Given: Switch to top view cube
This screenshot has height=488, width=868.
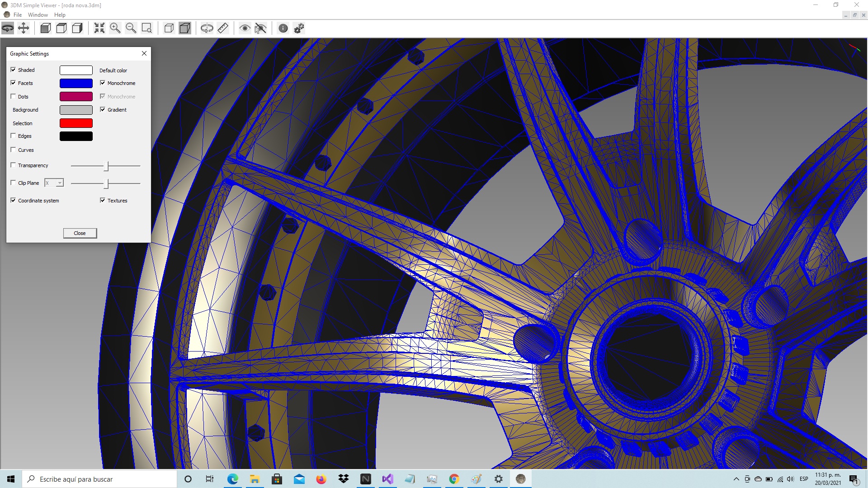Looking at the screenshot, I should pyautogui.click(x=61, y=28).
